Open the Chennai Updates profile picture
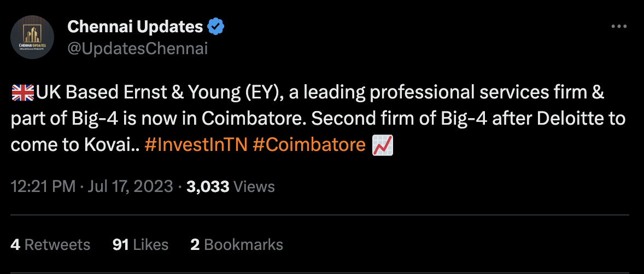The image size is (644, 274). coord(32,37)
